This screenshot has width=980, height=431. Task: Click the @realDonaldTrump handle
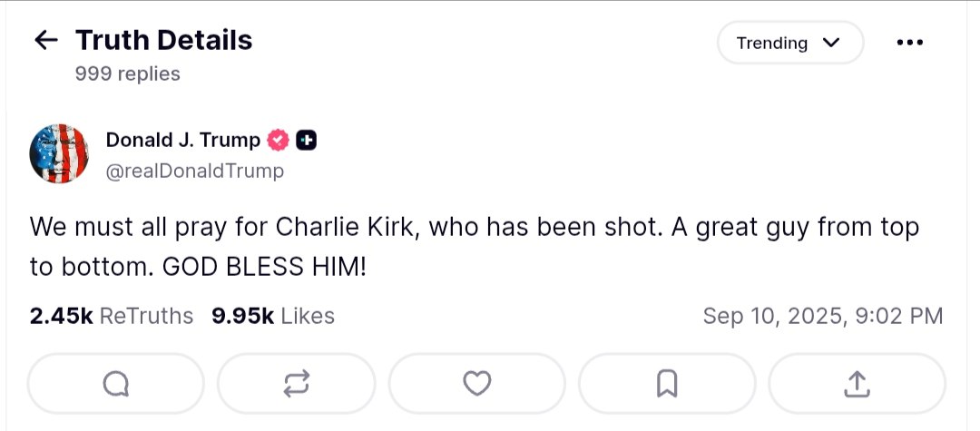(x=195, y=171)
